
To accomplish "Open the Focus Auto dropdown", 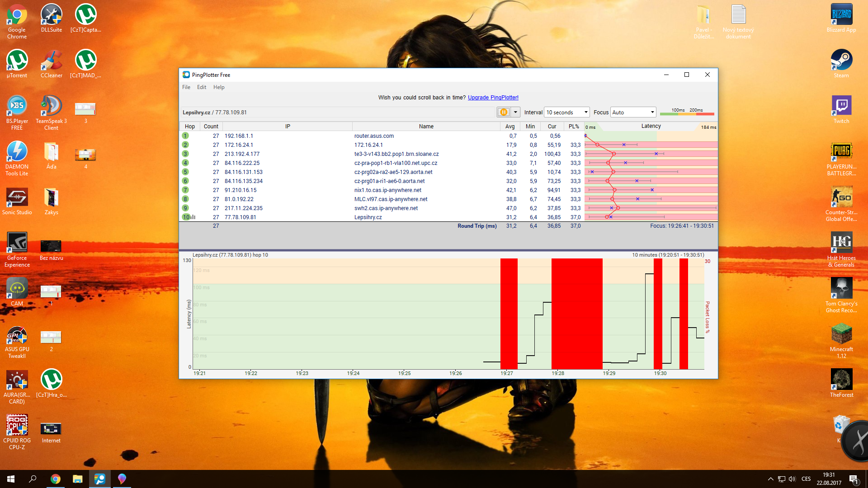I will [x=633, y=112].
